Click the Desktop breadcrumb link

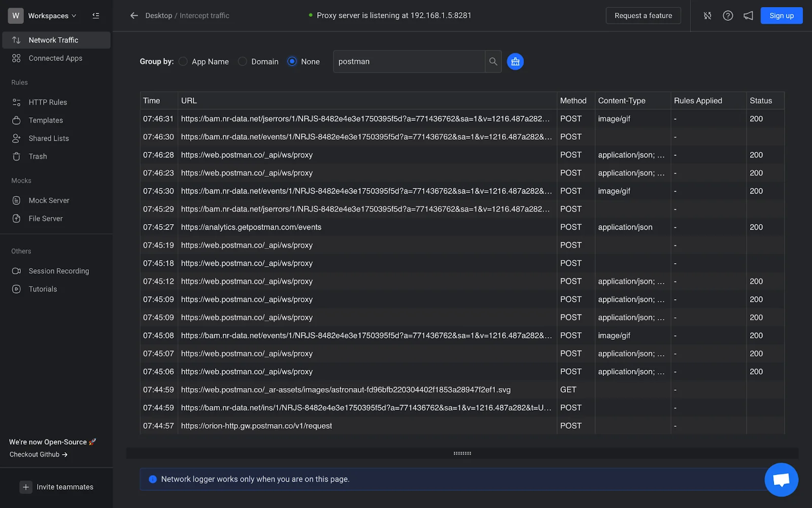coord(158,16)
